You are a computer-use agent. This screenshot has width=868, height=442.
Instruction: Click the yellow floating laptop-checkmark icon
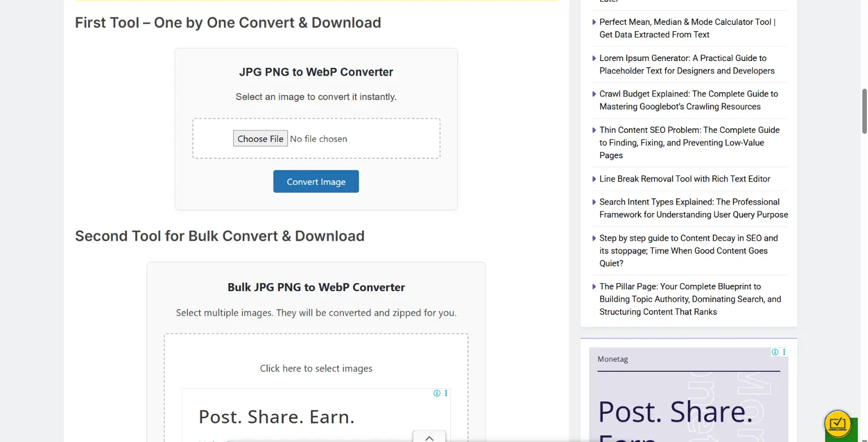pyautogui.click(x=838, y=423)
